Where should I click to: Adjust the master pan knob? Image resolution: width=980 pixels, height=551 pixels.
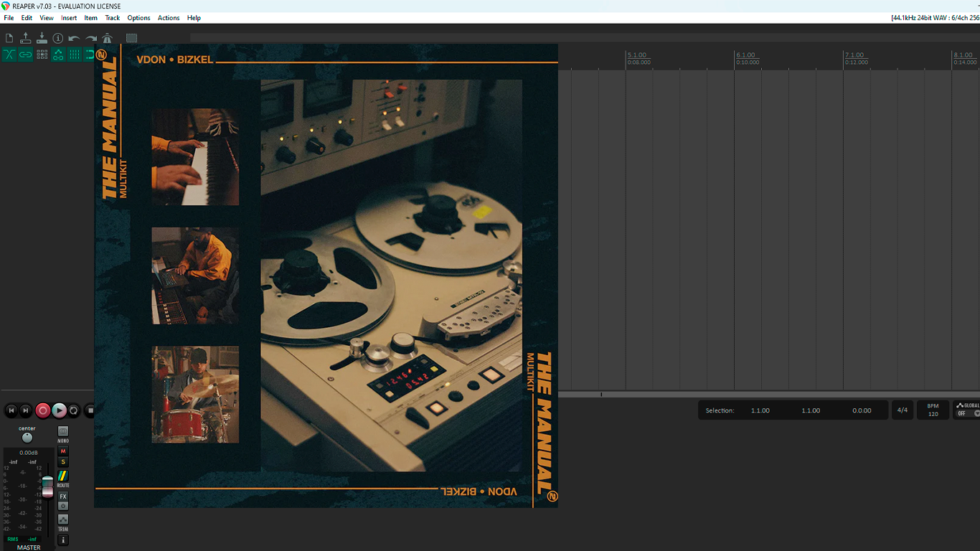(x=27, y=438)
